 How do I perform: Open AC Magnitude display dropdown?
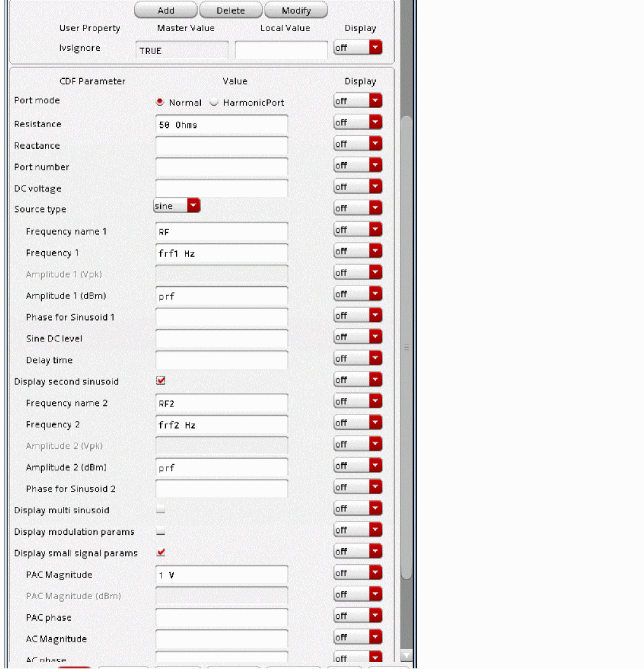[x=358, y=637]
